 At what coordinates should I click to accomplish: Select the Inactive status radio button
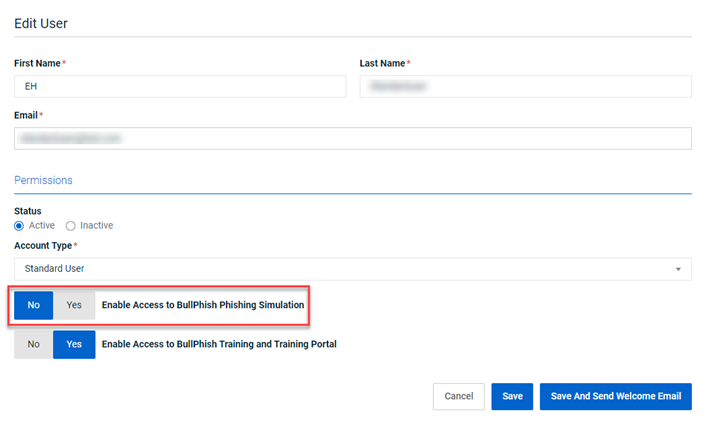(70, 226)
